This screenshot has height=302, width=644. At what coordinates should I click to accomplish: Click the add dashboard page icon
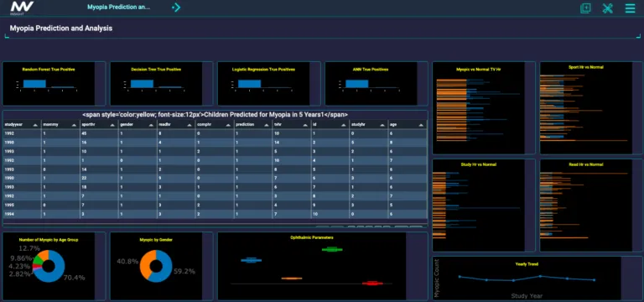585,8
